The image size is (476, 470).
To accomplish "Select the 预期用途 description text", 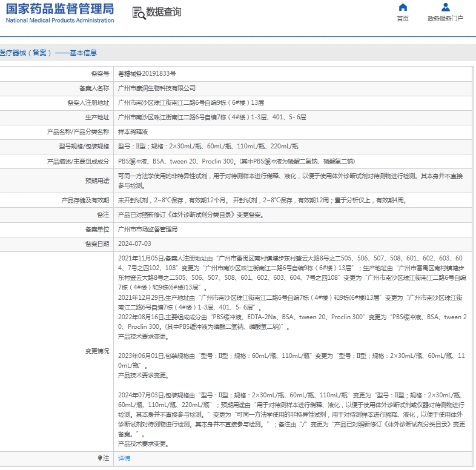I will pos(290,180).
